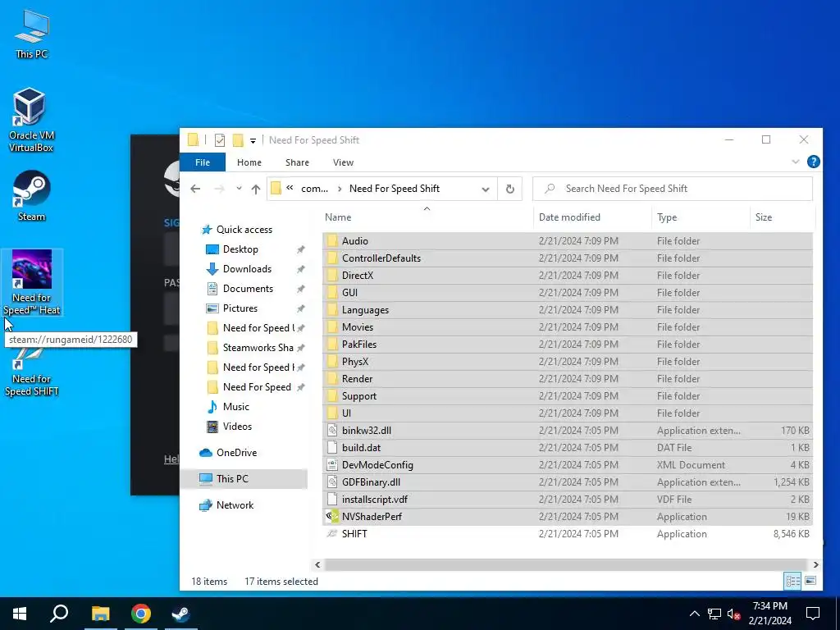Refresh the Need For Speed Shift folder

pyautogui.click(x=510, y=189)
